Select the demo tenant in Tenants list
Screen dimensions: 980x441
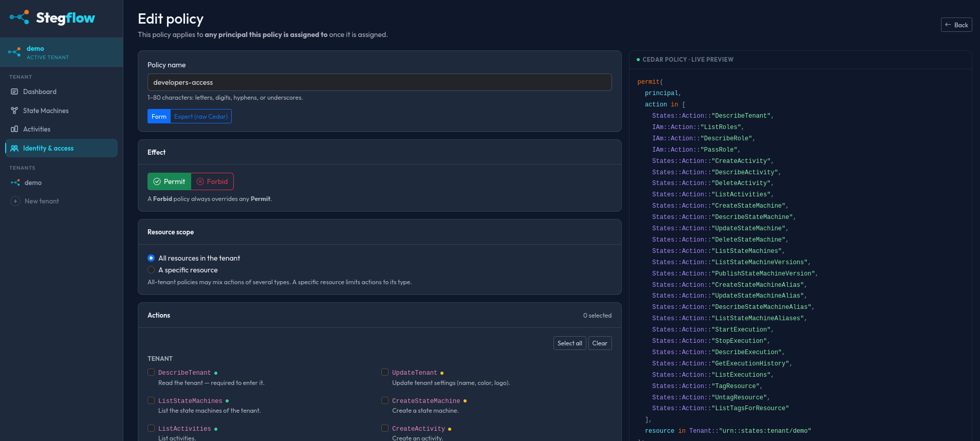pyautogui.click(x=61, y=182)
